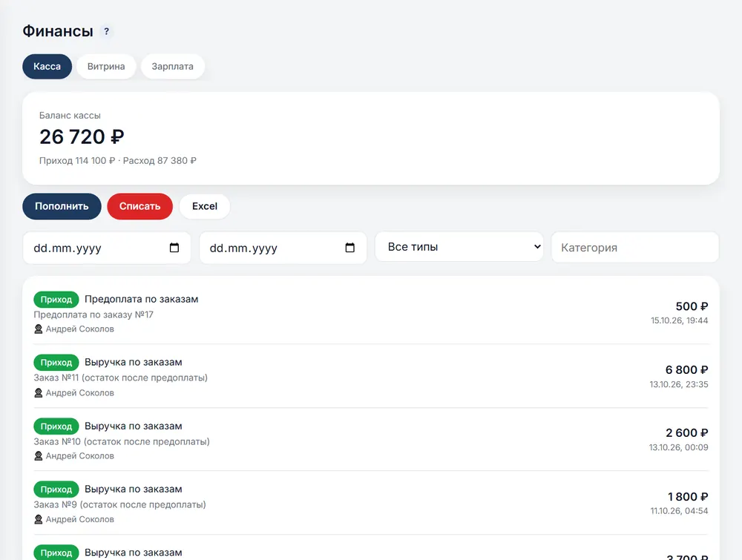The width and height of the screenshot is (742, 560).
Task: Focus the first dd.mm.yyyy date field
Action: (106, 248)
